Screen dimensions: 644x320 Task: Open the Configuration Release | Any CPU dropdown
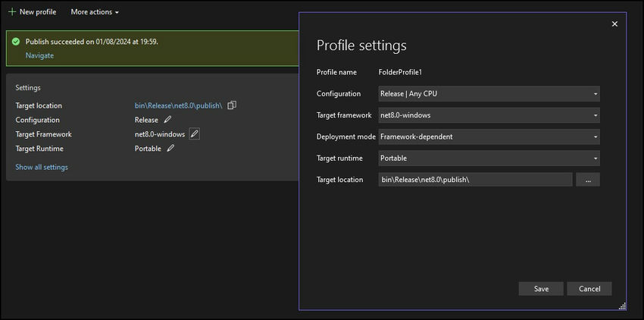coord(489,94)
